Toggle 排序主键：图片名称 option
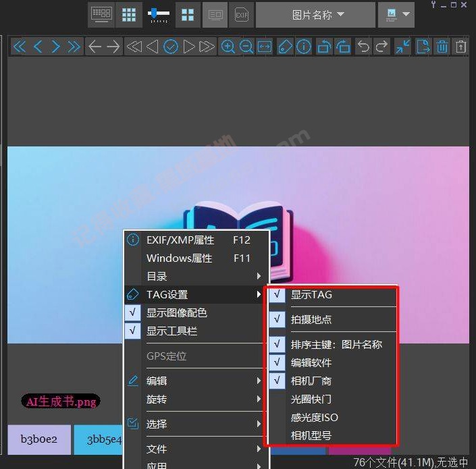This screenshot has height=469, width=476. [332, 344]
